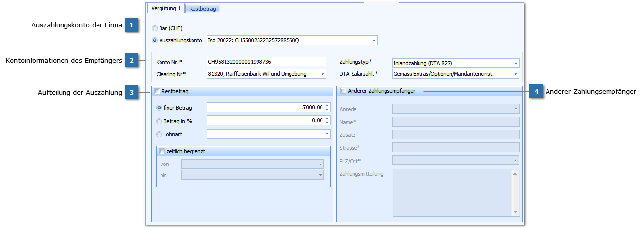Screen dimensions: 644x229
Task: Expand the Clearing Nr bank dropdown
Action: tap(322, 74)
